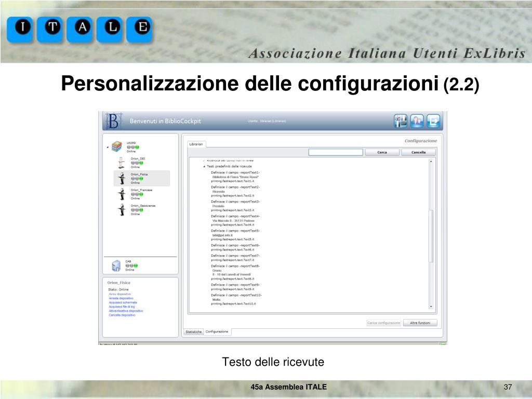Click the Acquisisci schermata link

123,302
